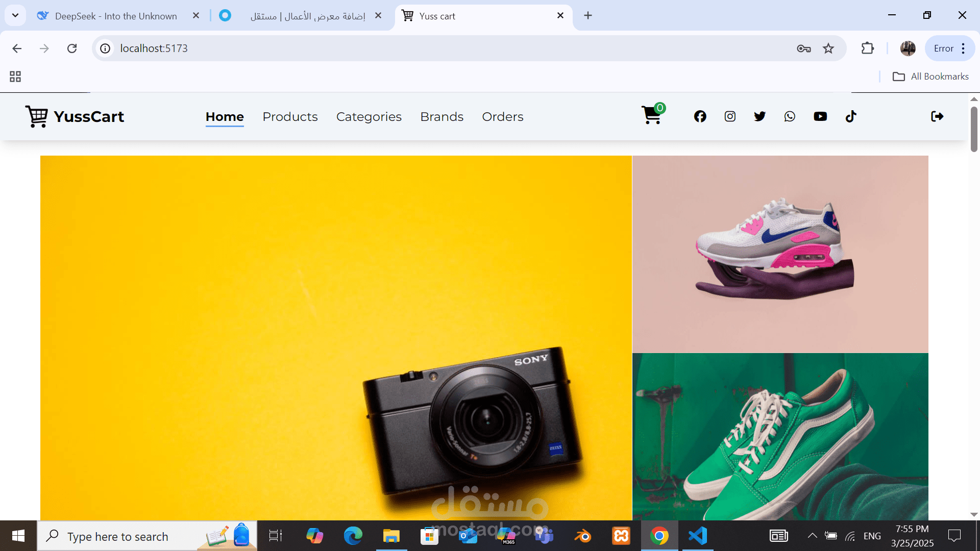Open the Chrome three-dot menu
The height and width of the screenshot is (551, 980).
(x=963, y=48)
